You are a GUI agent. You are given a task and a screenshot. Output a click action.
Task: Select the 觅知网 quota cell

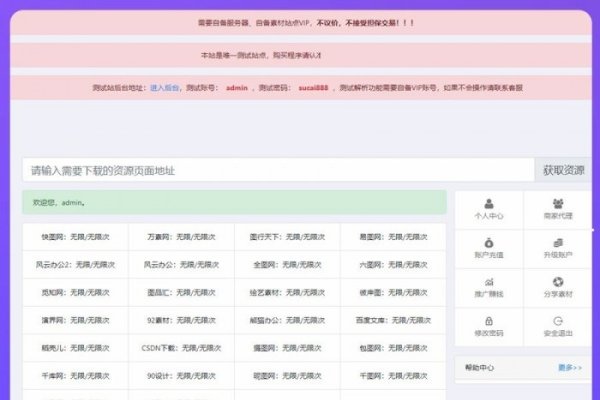(75, 292)
